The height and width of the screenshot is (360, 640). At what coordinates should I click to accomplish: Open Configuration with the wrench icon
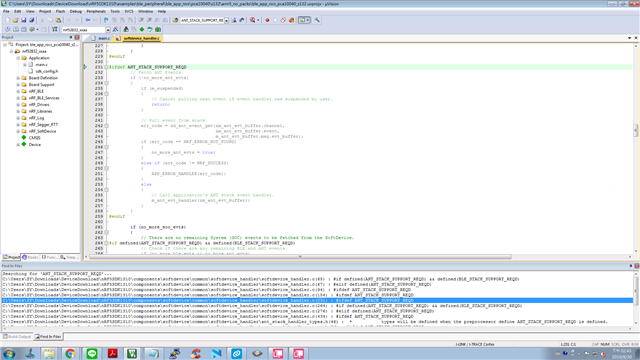point(317,20)
